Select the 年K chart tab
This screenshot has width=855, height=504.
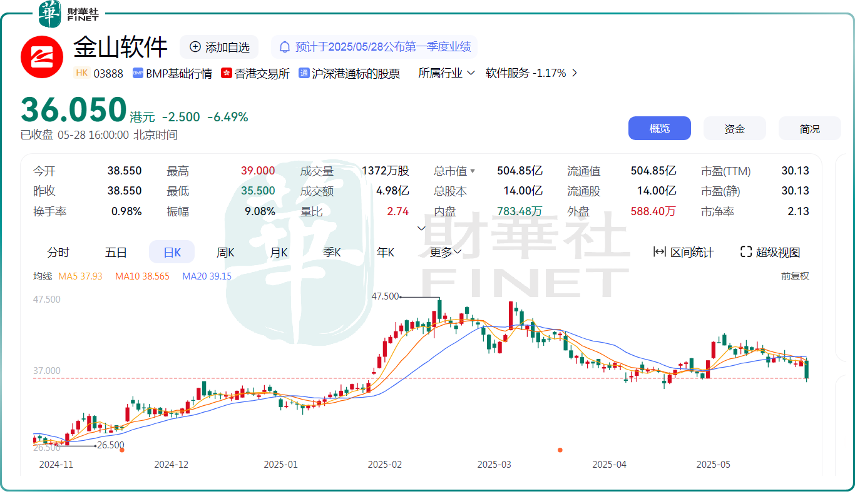(386, 252)
